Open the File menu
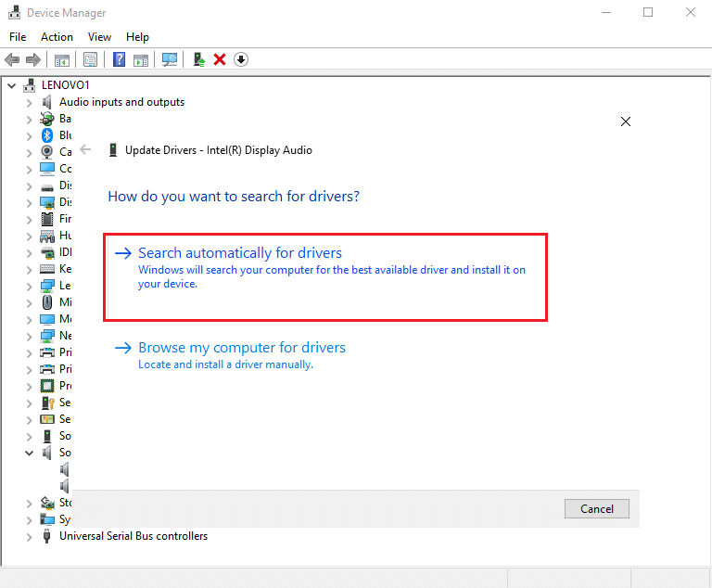Viewport: 712px width, 588px height. click(x=18, y=37)
